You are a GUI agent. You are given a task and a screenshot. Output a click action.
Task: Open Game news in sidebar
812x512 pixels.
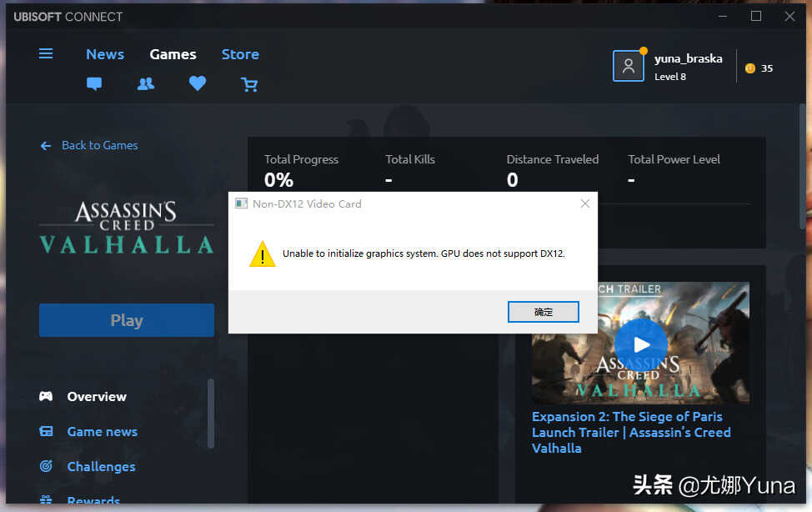pyautogui.click(x=102, y=432)
